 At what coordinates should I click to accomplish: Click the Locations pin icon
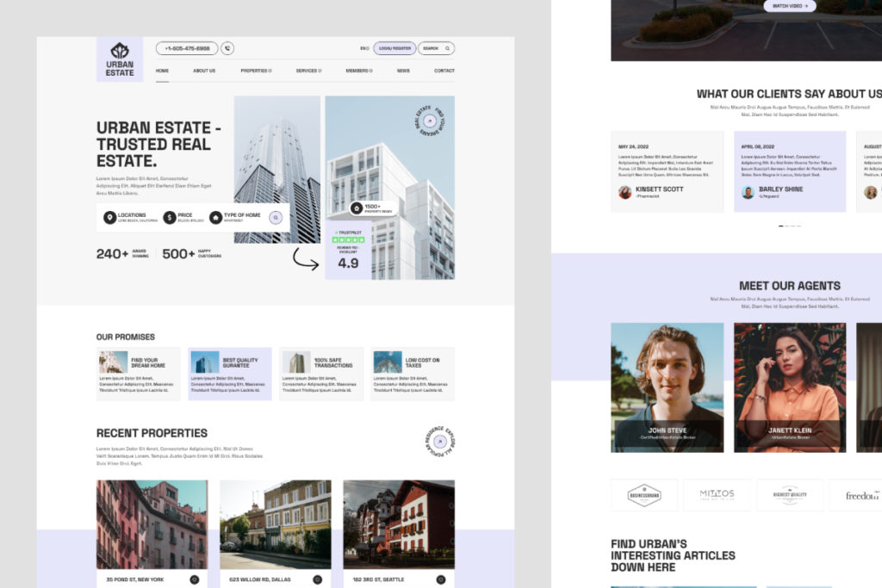tap(109, 218)
